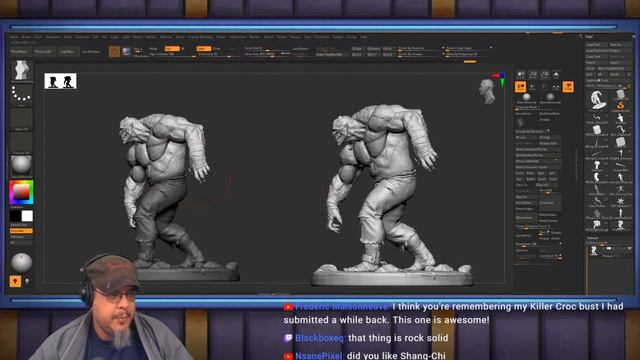The height and width of the screenshot is (360, 640).
Task: Open the material sphere selector
Action: (21, 165)
